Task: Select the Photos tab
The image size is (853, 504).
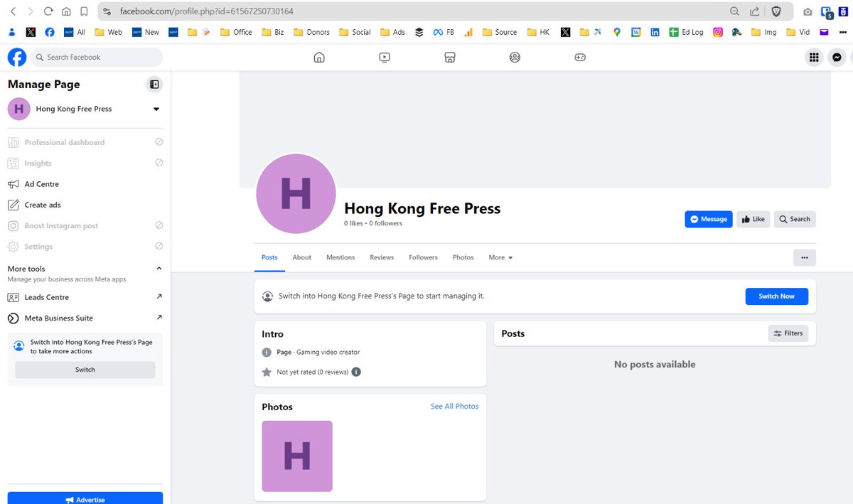Action: (x=463, y=257)
